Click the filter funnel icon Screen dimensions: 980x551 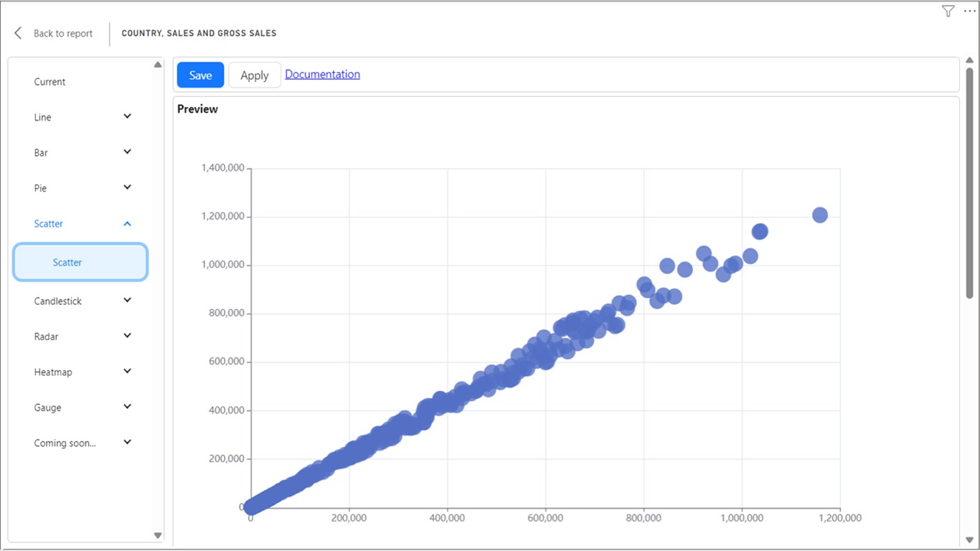pyautogui.click(x=948, y=11)
